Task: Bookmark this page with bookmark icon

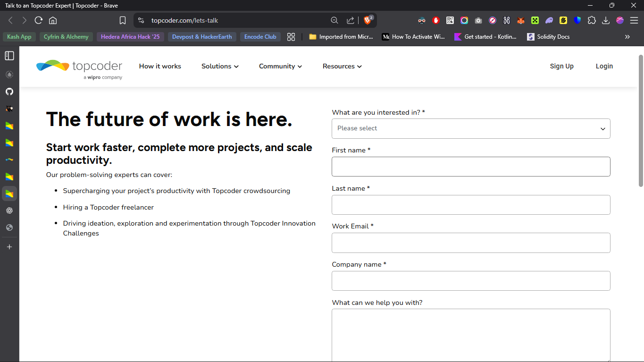Action: coord(123,20)
